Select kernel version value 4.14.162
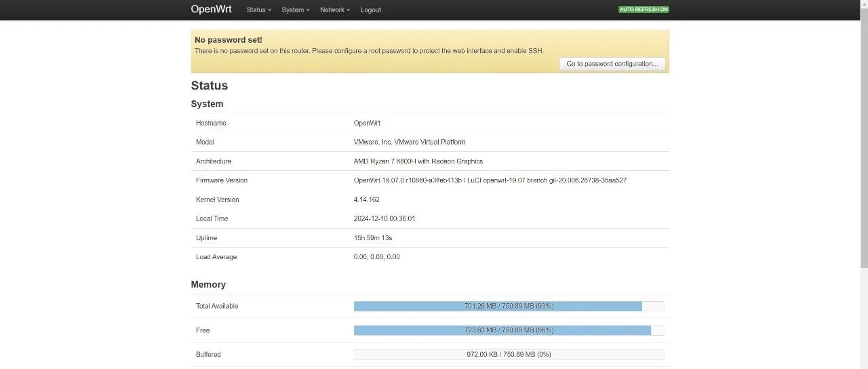The height and width of the screenshot is (369, 868). point(367,199)
